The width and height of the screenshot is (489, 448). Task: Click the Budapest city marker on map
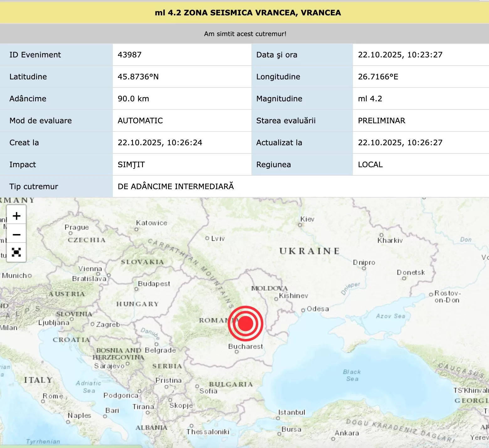pos(137,289)
